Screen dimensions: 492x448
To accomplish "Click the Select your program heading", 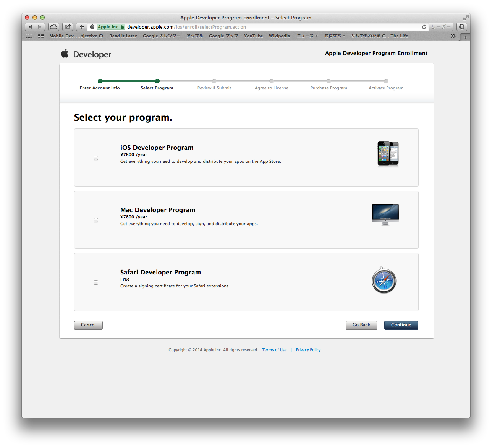I will pos(123,117).
